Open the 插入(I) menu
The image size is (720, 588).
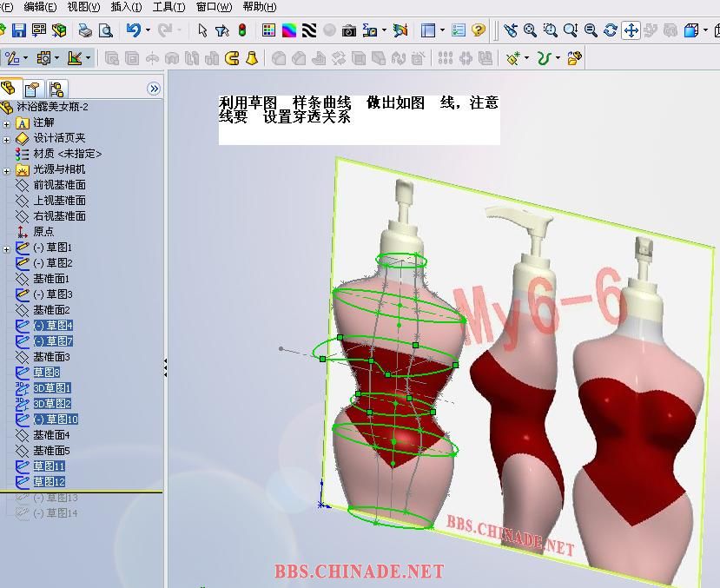click(x=126, y=7)
